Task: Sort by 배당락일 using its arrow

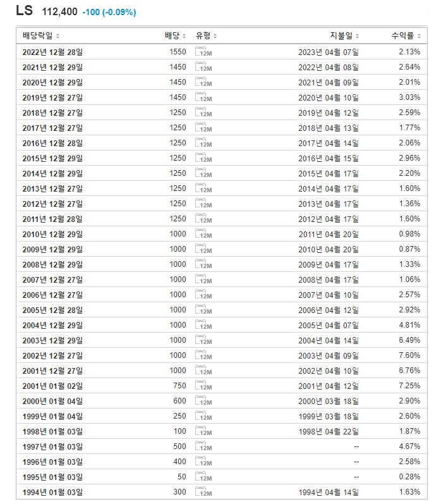Action: coord(57,36)
